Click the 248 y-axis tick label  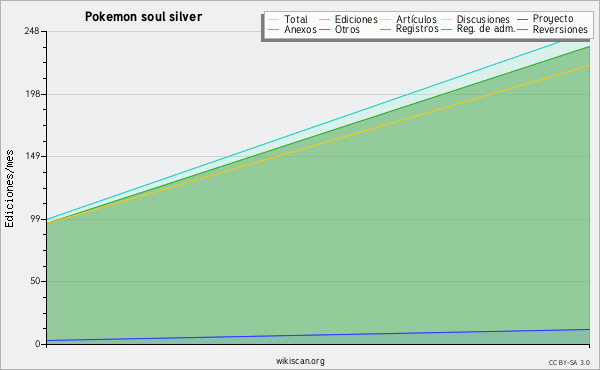[32, 31]
